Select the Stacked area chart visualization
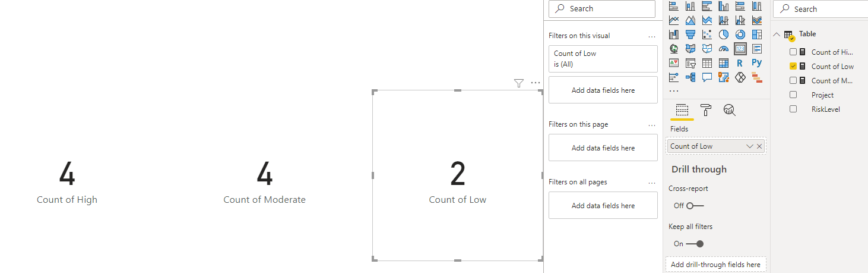 (x=707, y=20)
